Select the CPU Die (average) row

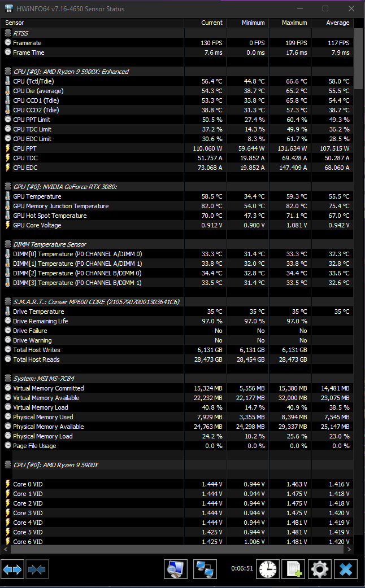click(177, 91)
